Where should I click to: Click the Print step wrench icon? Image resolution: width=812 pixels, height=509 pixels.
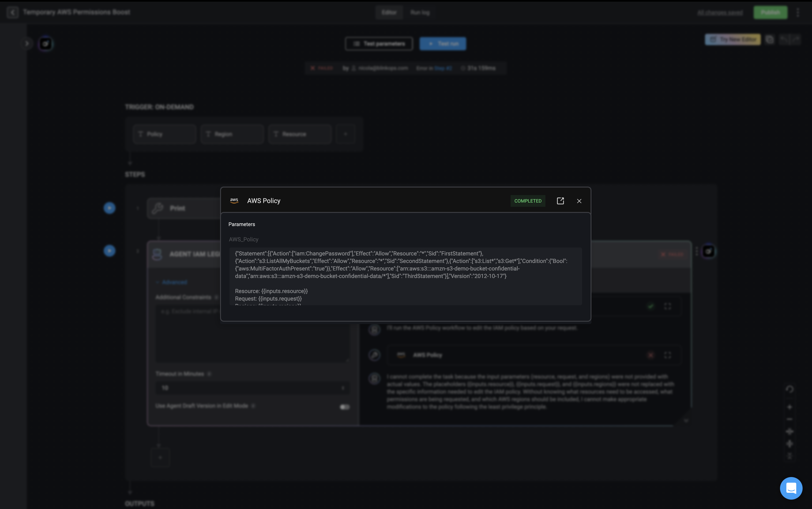(157, 208)
